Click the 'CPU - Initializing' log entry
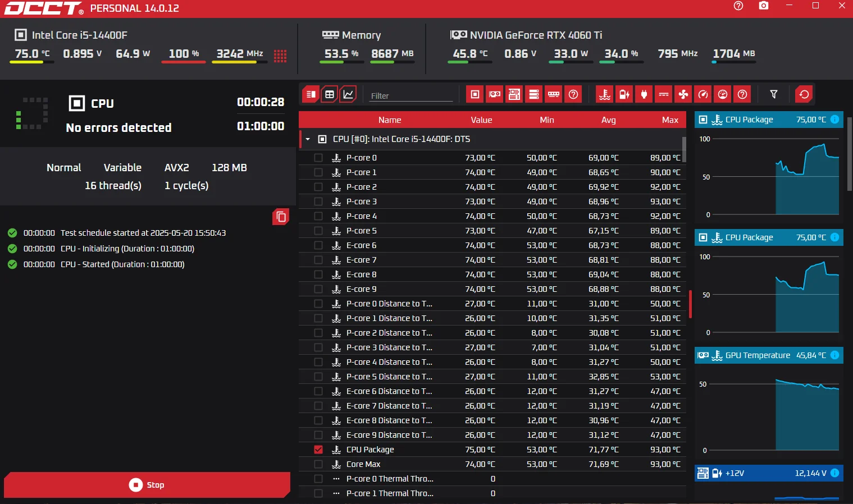This screenshot has height=504, width=853. click(x=127, y=249)
